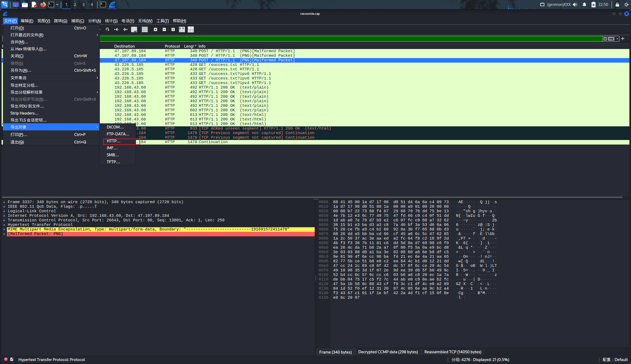Click resize columns to content icon
631x364 pixels.
[x=182, y=29]
